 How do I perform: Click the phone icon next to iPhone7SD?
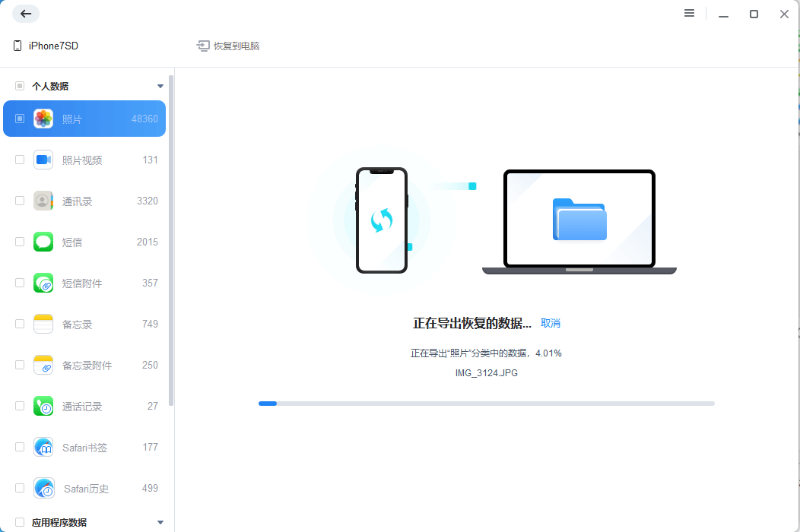(x=17, y=45)
